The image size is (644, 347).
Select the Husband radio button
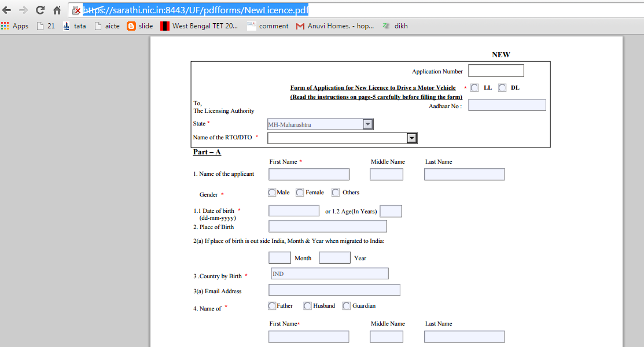click(x=307, y=305)
